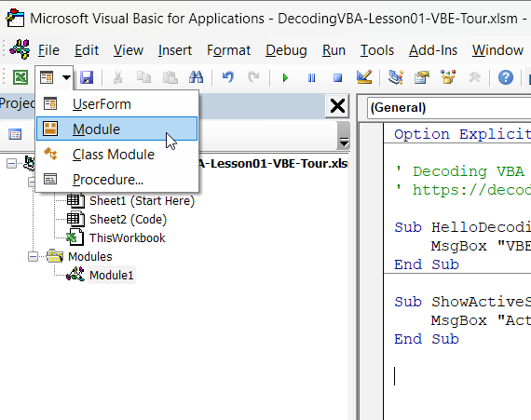Open the File menu
531x420 pixels.
48,50
